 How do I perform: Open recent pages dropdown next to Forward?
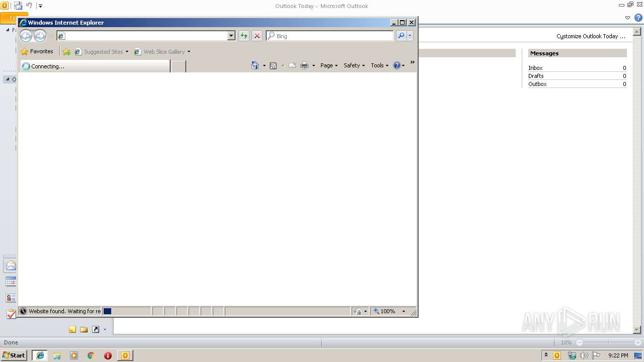coord(51,36)
